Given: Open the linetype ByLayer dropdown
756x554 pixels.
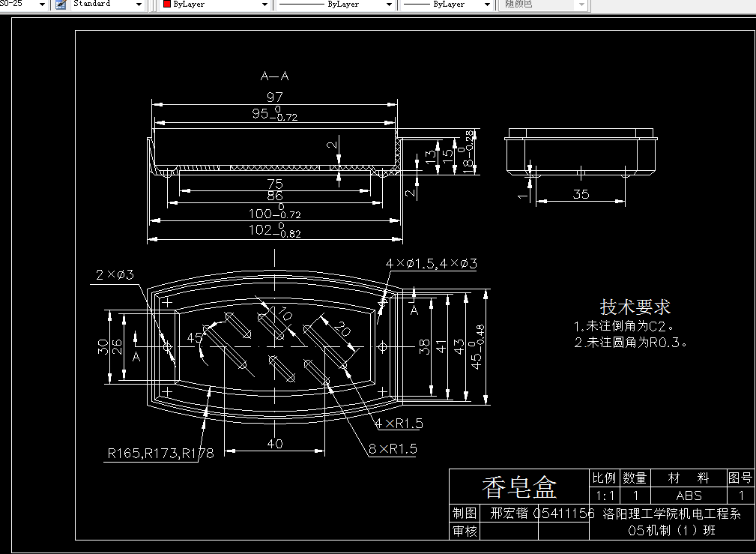Looking at the screenshot, I should coord(389,4).
